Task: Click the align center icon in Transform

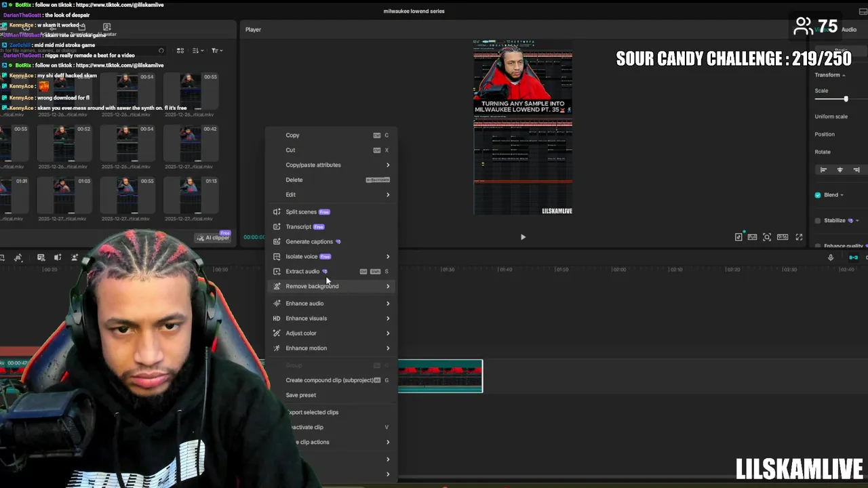Action: point(840,170)
